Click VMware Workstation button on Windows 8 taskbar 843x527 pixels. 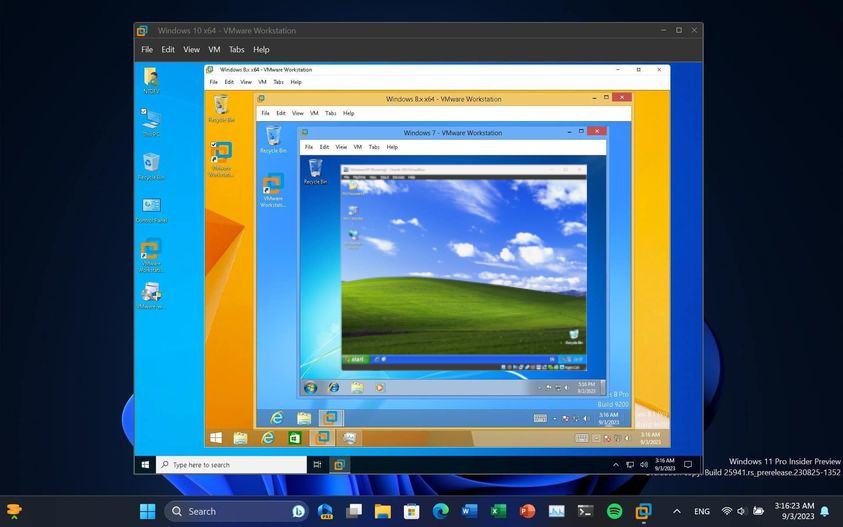pyautogui.click(x=330, y=418)
